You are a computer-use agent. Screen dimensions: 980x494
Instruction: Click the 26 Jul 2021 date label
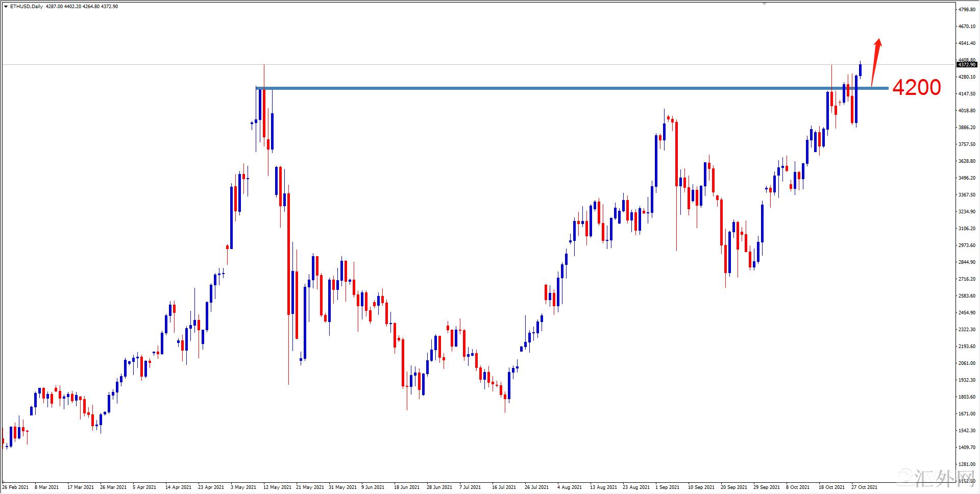[x=536, y=487]
